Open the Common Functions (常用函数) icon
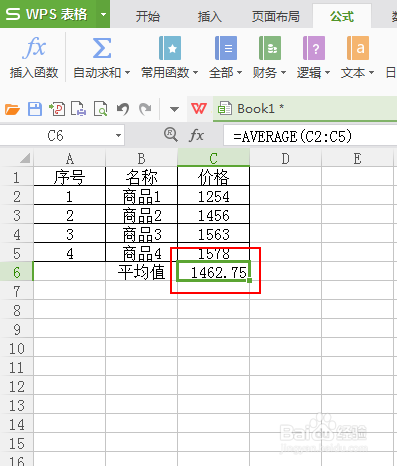 pos(170,48)
